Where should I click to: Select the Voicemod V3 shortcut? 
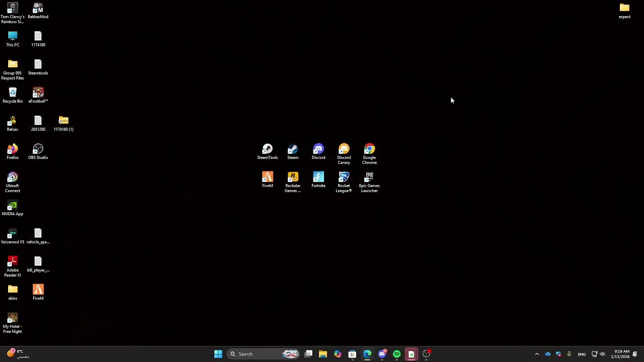[x=13, y=236]
